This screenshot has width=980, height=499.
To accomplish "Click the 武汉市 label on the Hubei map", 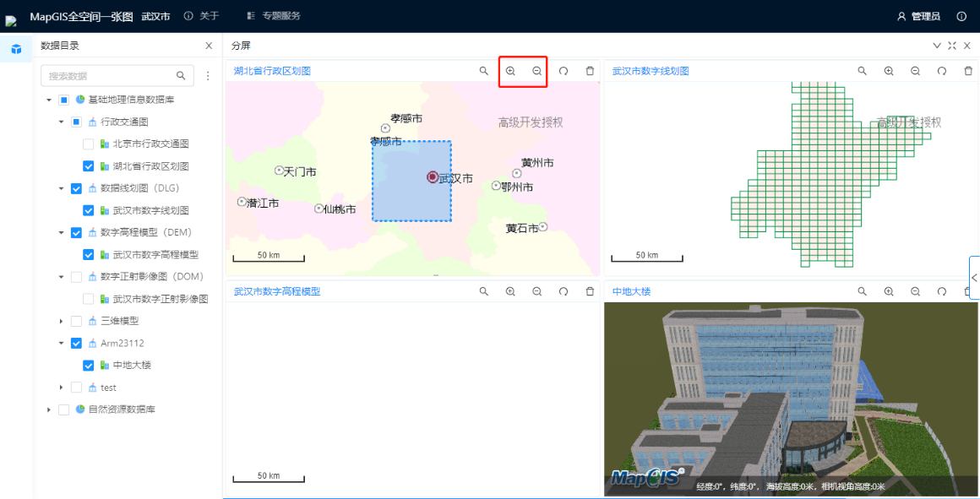I will 455,179.
